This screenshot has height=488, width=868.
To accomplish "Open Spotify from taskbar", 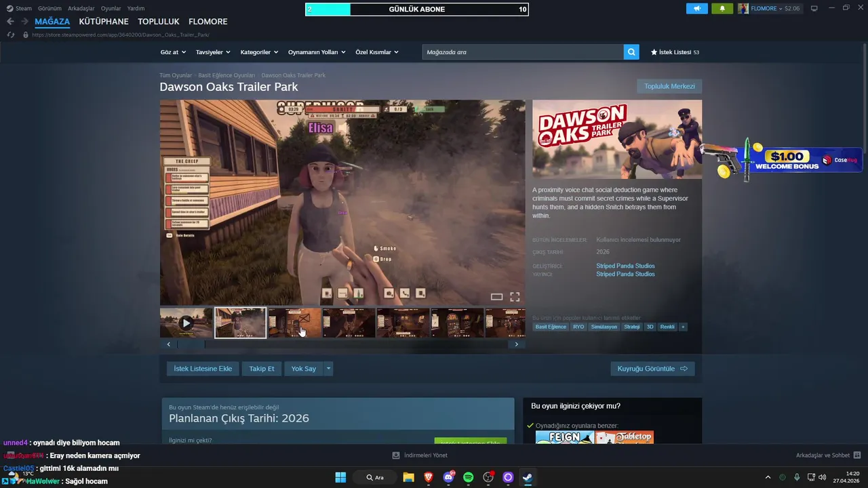I will tap(468, 477).
